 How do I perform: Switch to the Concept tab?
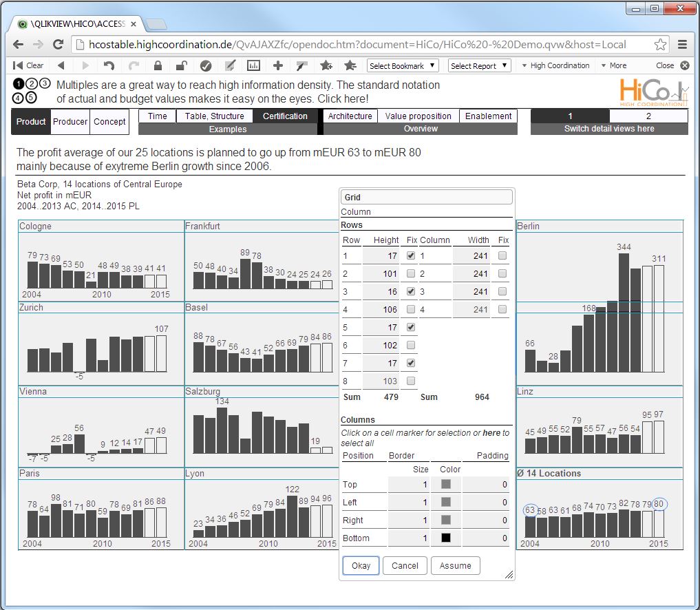coord(109,121)
